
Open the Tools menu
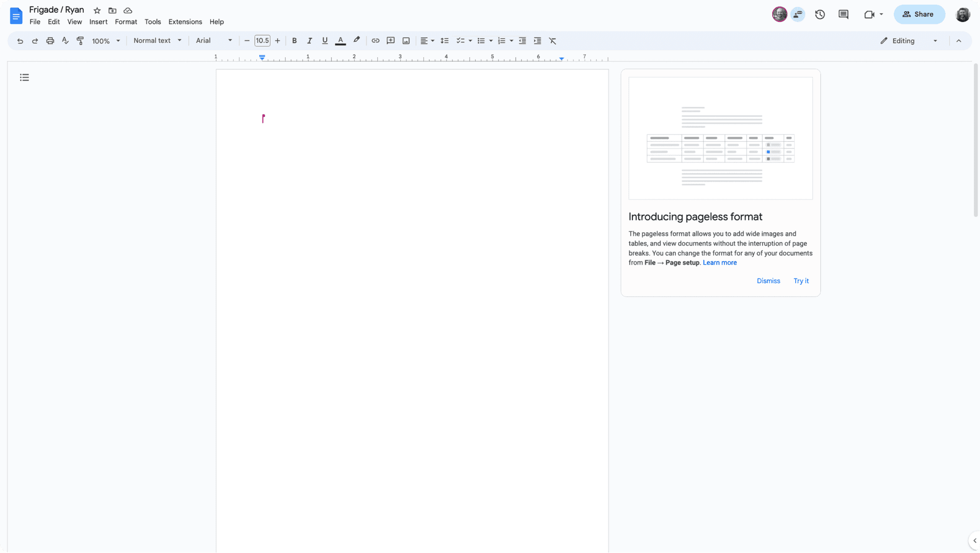tap(153, 22)
